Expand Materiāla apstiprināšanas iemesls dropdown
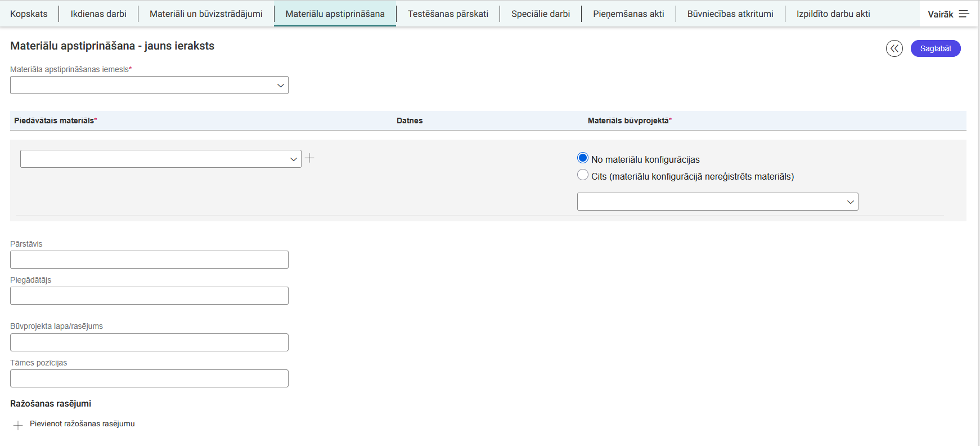 (x=149, y=85)
